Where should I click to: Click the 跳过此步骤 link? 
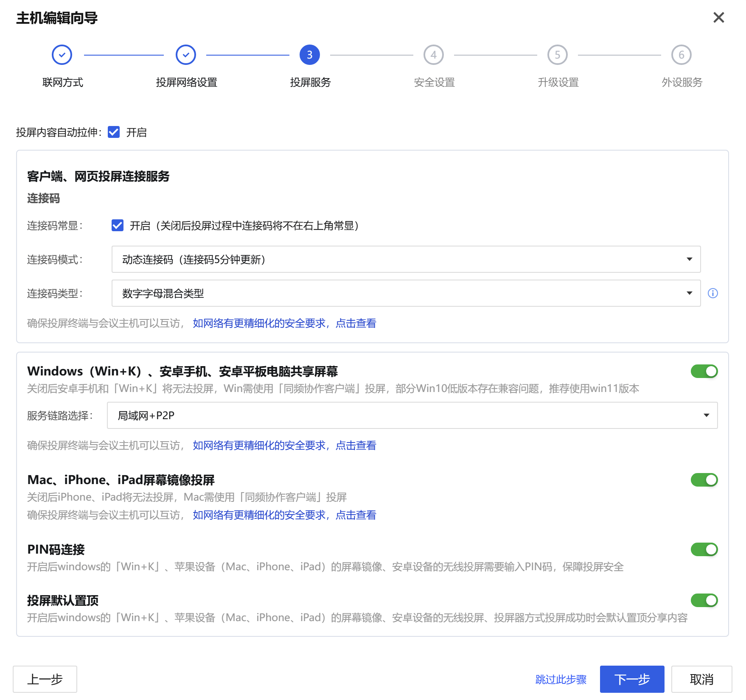click(x=561, y=679)
